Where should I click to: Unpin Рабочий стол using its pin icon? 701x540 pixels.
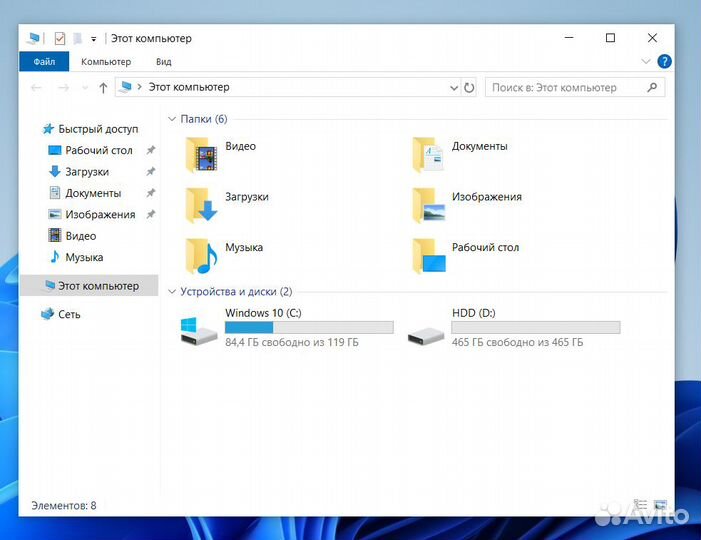pos(151,150)
